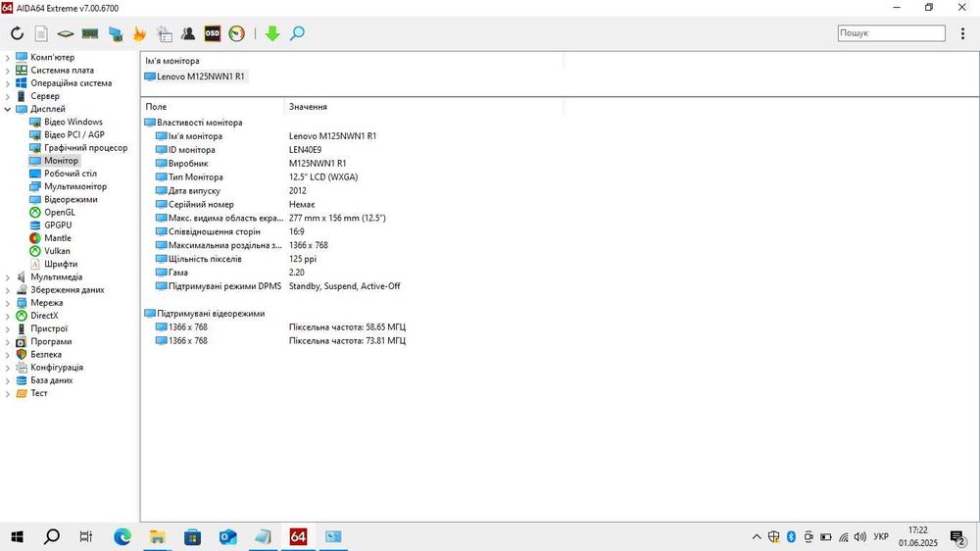Open the notification center icon
Image resolution: width=980 pixels, height=551 pixels.
[957, 536]
